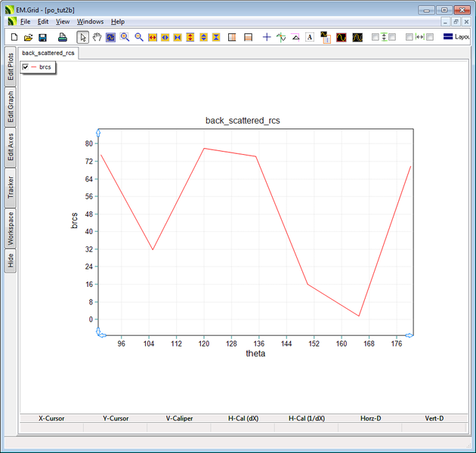Click the Save disk icon
This screenshot has width=476, height=453.
pyautogui.click(x=42, y=37)
